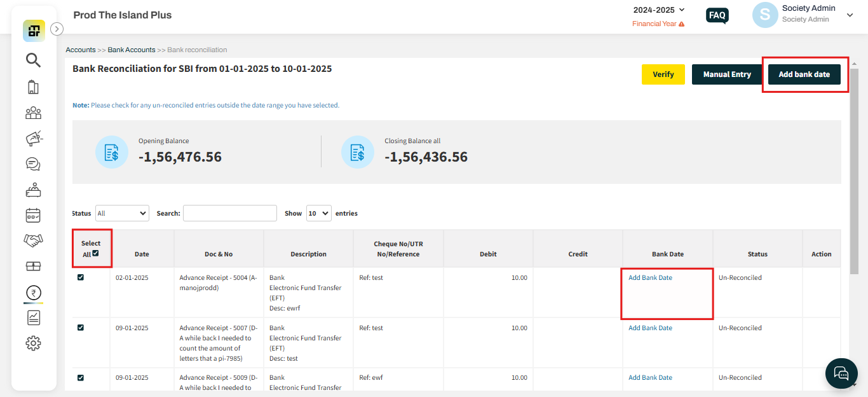Click the Opening Balance value -1,56,476.56
This screenshot has height=397, width=868.
tap(180, 157)
